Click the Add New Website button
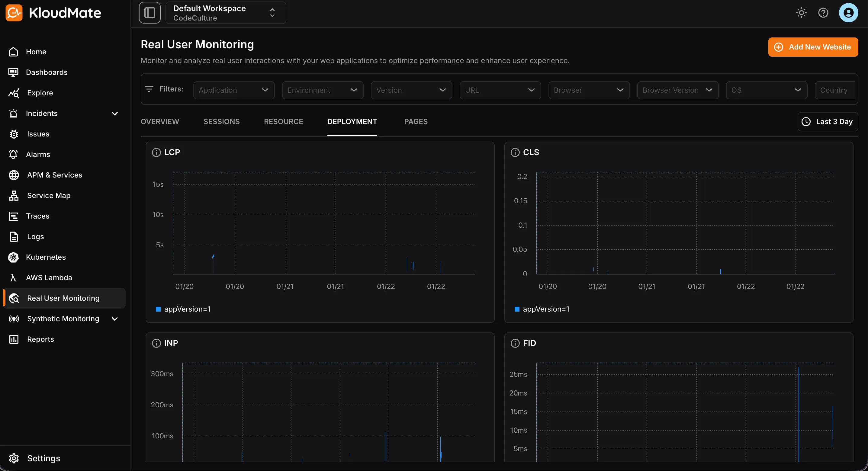 813,47
